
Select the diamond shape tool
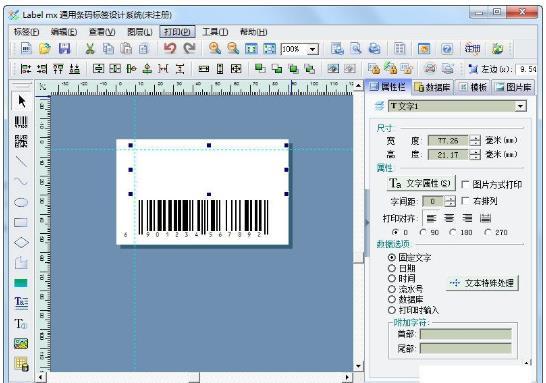[x=21, y=242]
